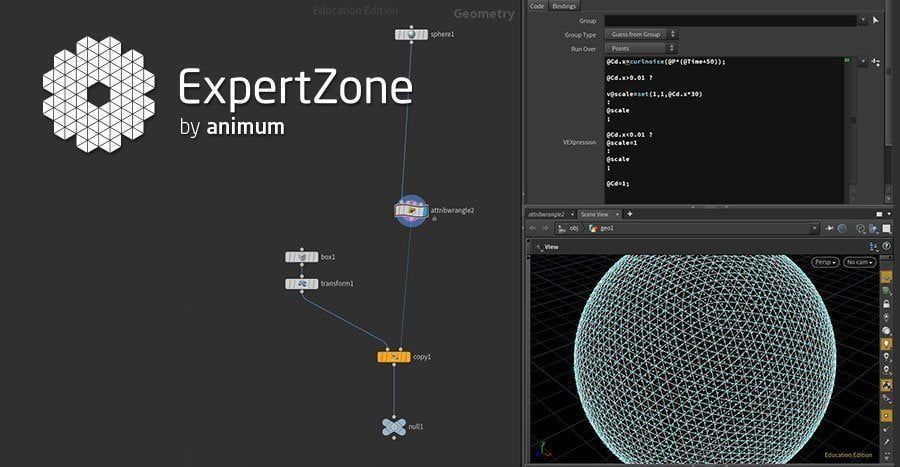900x467 pixels.
Task: Open the No cam camera menu
Action: pos(860,262)
